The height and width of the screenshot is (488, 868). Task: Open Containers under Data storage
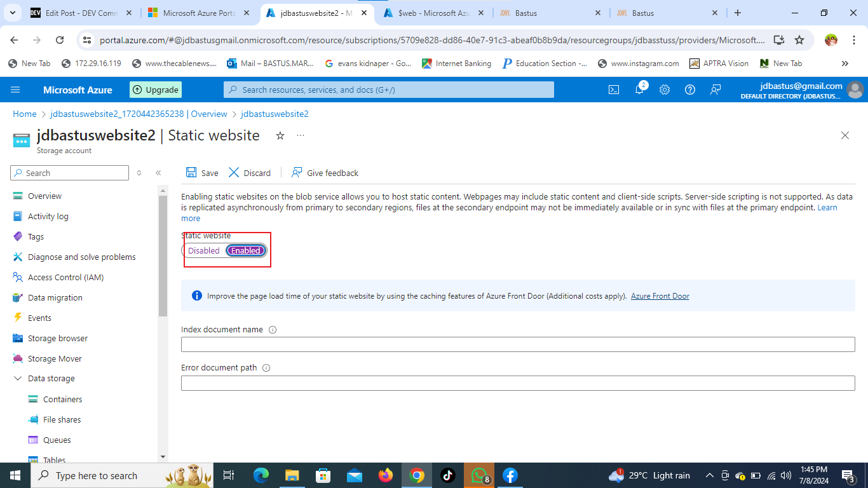tap(62, 400)
